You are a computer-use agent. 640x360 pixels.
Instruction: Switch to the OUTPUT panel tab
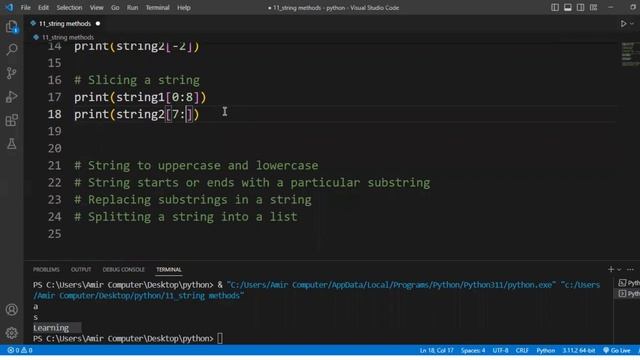[81, 269]
